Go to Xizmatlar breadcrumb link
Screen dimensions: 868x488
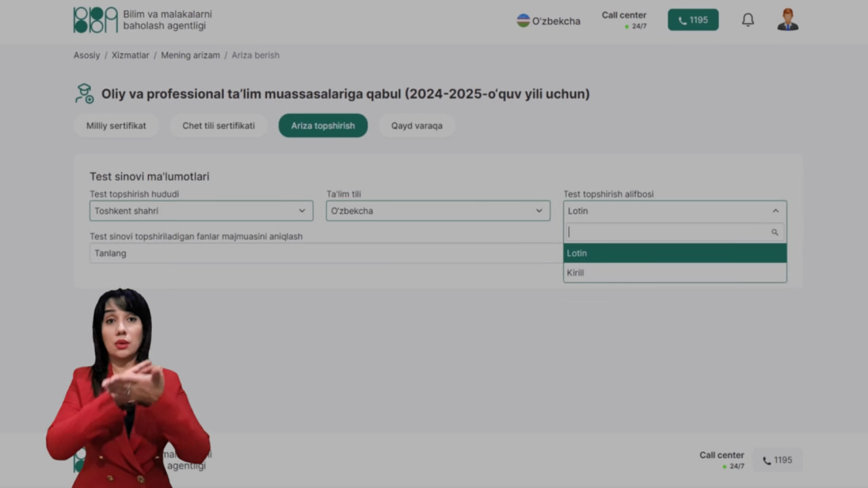130,55
